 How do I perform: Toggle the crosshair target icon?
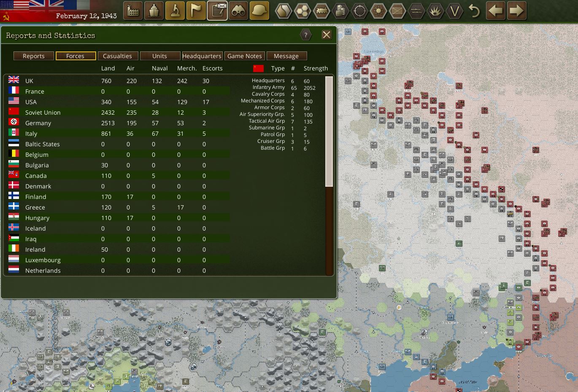(359, 11)
